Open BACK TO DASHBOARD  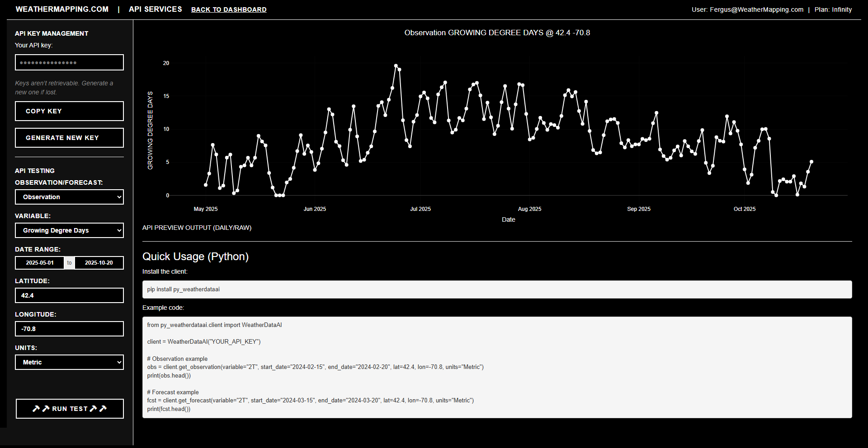pyautogui.click(x=229, y=9)
